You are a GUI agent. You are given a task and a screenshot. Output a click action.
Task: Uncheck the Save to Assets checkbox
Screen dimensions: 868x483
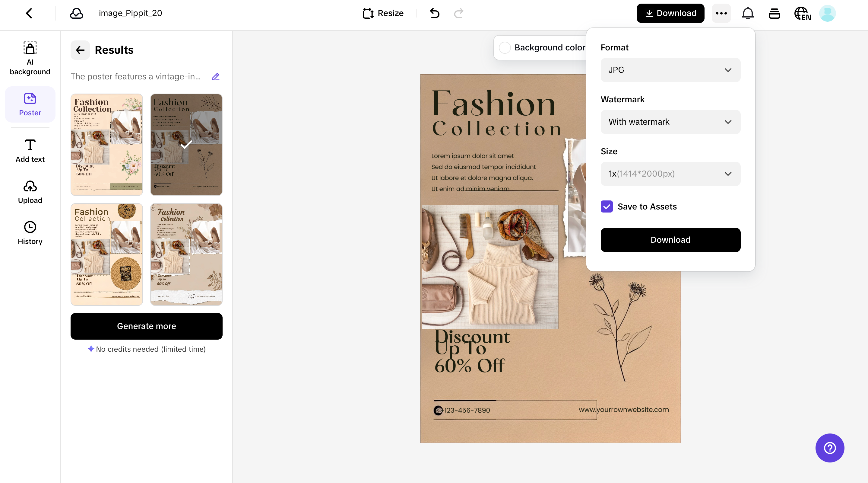coord(607,206)
